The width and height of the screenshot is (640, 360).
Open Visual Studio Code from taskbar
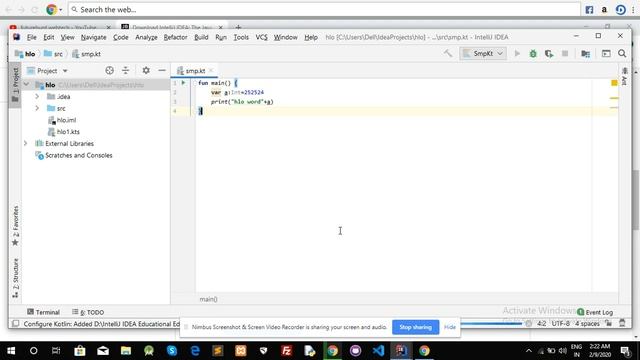[x=378, y=351]
